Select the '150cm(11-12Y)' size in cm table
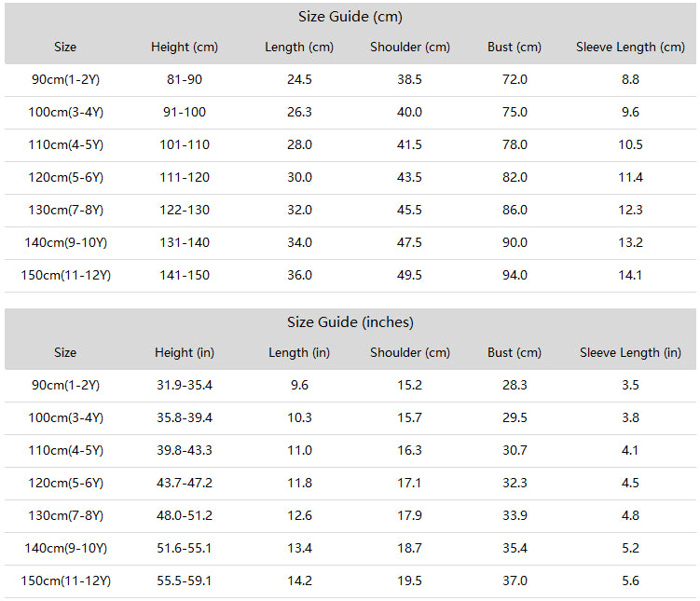 tap(65, 275)
